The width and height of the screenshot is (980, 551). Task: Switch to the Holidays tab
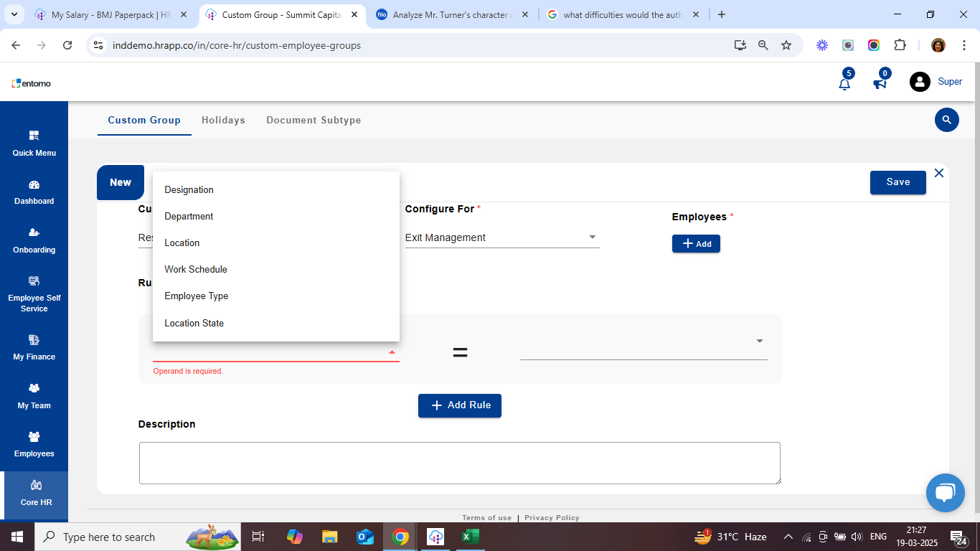tap(223, 121)
